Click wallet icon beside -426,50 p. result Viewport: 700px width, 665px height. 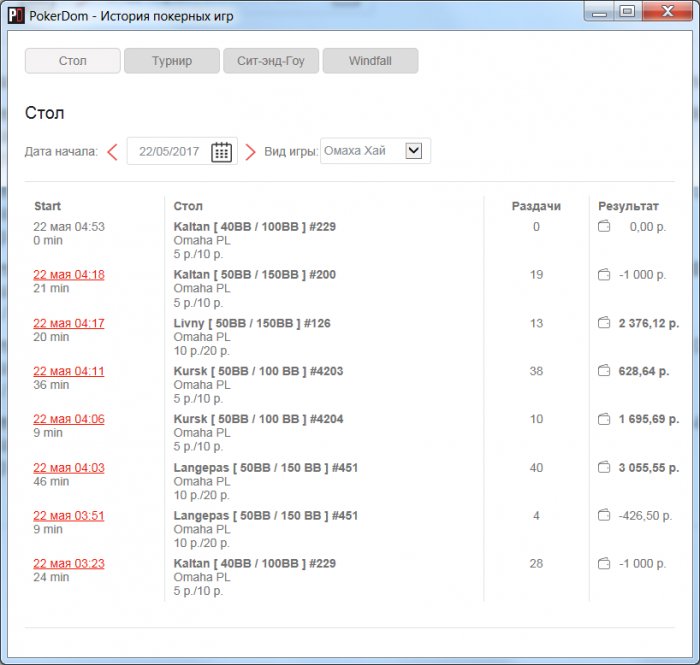604,515
